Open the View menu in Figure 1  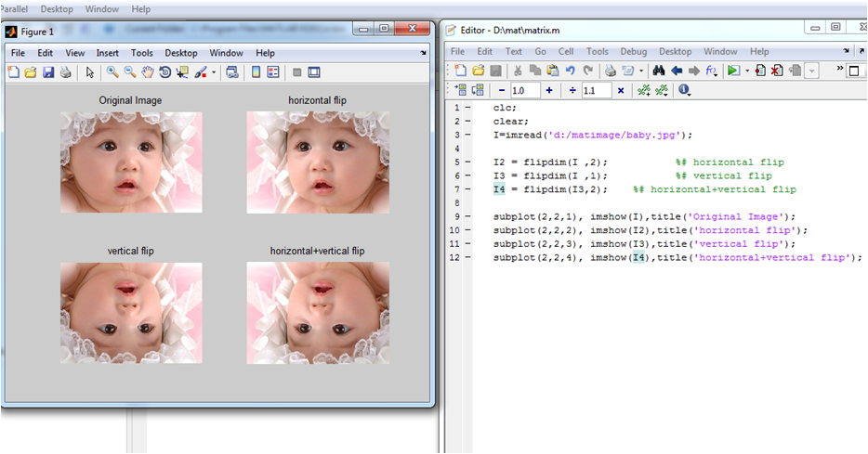(74, 53)
